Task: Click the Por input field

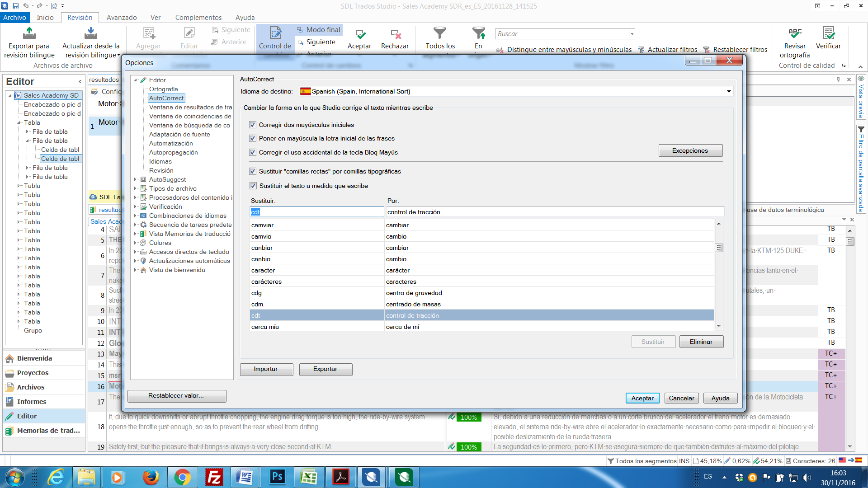Action: point(555,212)
